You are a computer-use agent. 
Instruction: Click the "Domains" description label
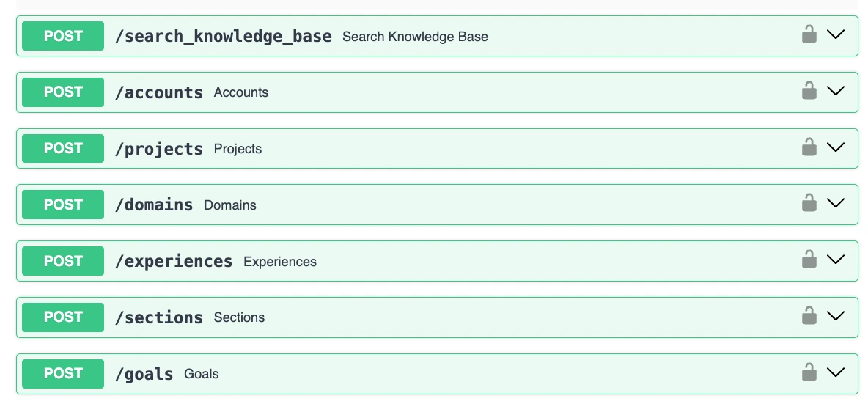point(230,205)
